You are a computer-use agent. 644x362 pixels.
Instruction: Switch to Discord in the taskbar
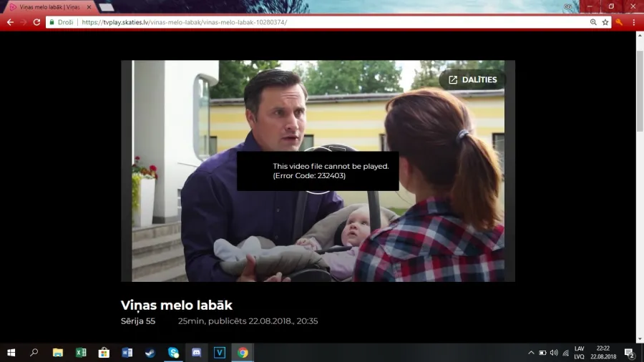(x=196, y=353)
